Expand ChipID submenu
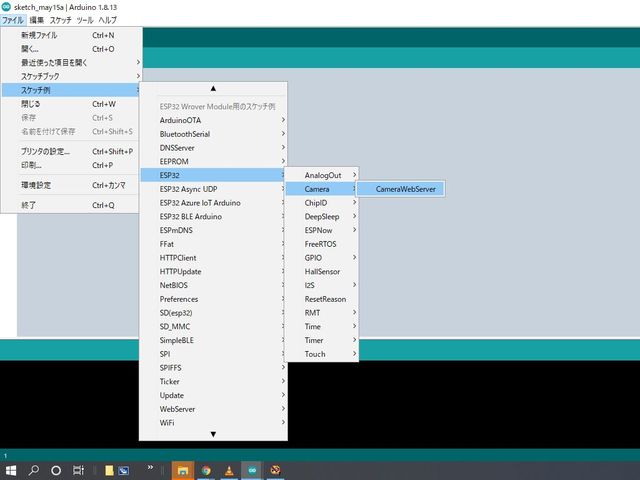 click(x=322, y=203)
